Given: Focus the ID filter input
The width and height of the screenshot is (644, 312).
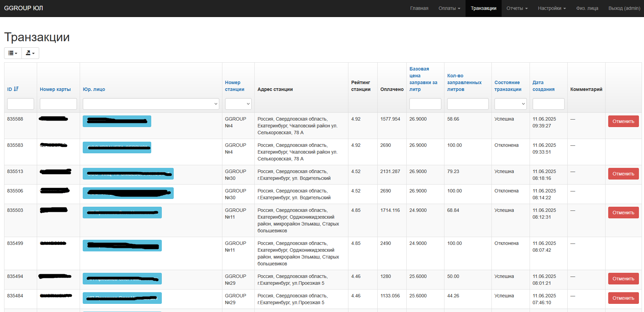Looking at the screenshot, I should pos(20,104).
